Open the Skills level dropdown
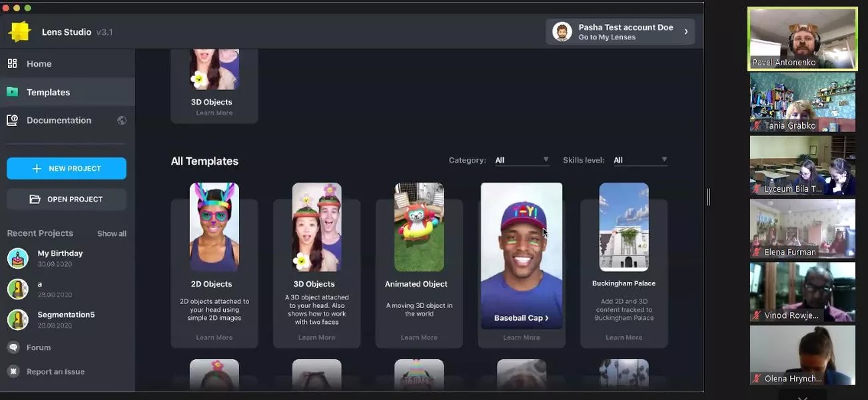The image size is (868, 400). [640, 160]
